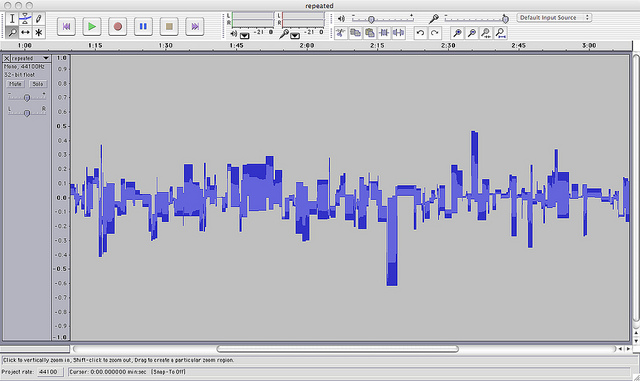This screenshot has height=381, width=640.
Task: Select the Multi-tool asterisk icon
Action: tap(38, 32)
